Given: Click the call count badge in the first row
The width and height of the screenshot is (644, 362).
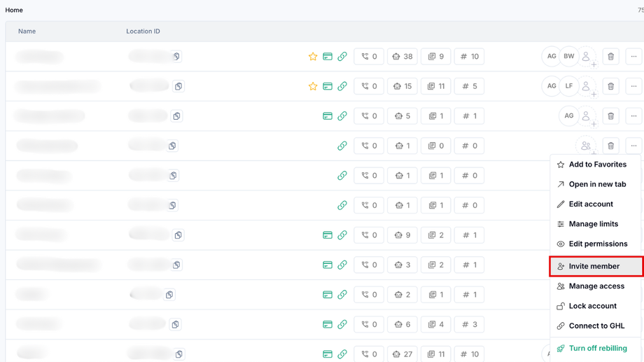Looking at the screenshot, I should [369, 57].
